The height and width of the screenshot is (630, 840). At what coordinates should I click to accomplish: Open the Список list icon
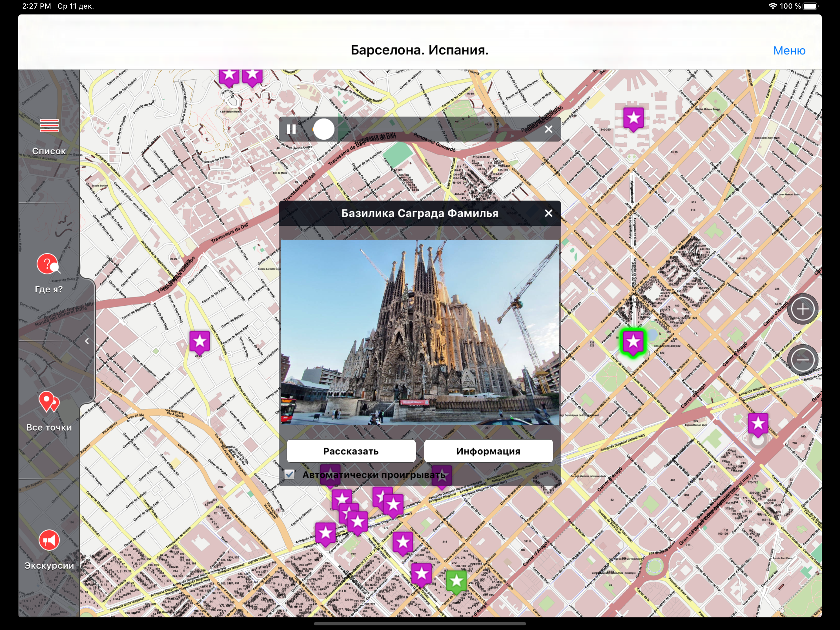pyautogui.click(x=49, y=126)
